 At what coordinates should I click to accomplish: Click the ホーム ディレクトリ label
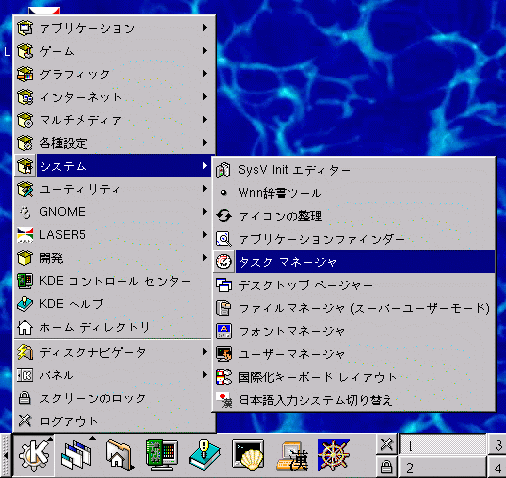(x=94, y=327)
